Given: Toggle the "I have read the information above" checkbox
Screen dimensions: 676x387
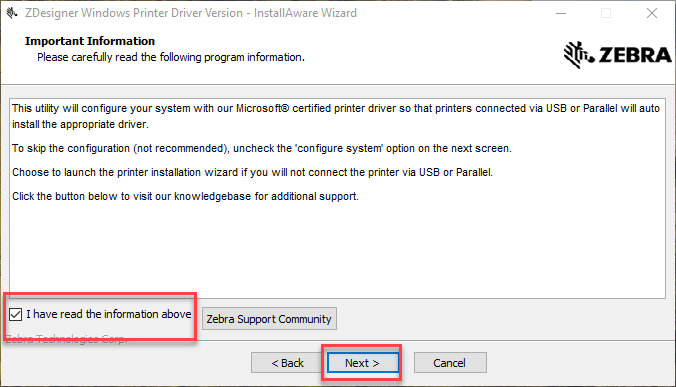Looking at the screenshot, I should coord(16,315).
